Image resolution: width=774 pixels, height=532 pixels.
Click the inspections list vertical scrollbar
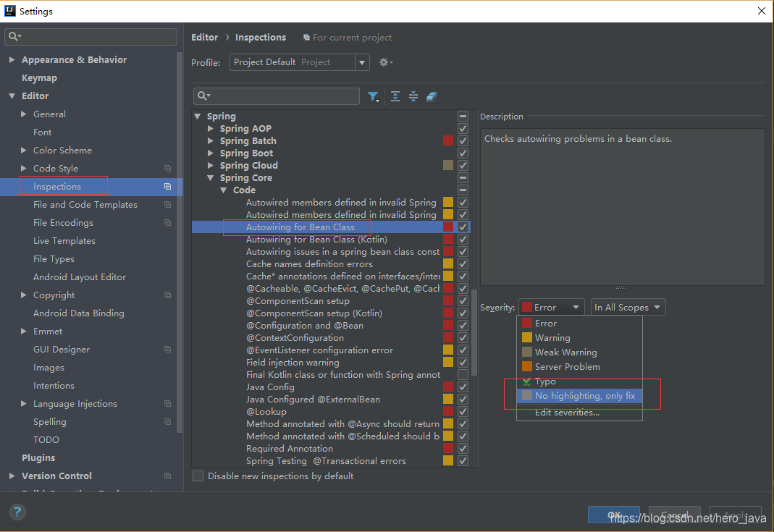474,332
